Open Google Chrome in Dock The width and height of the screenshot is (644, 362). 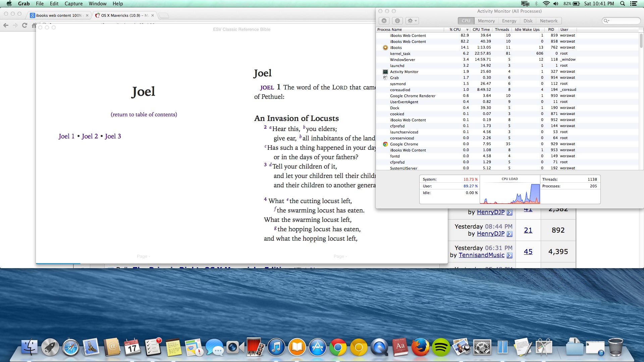338,347
